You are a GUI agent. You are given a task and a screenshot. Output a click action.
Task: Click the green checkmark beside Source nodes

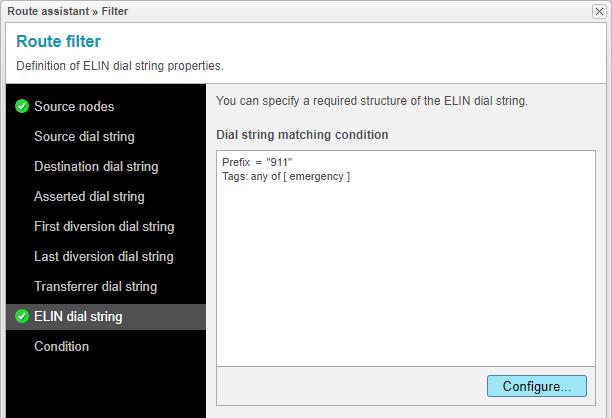tap(21, 106)
